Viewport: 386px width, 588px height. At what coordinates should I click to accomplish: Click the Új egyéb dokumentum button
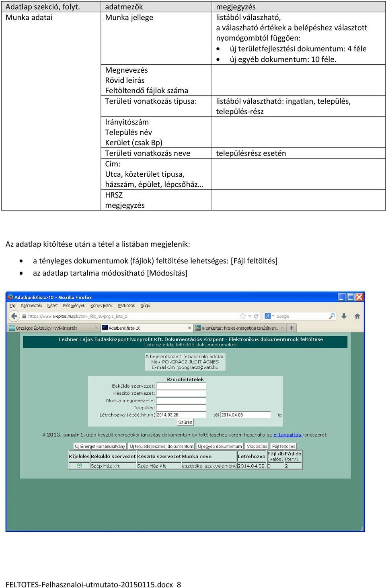tap(220, 446)
